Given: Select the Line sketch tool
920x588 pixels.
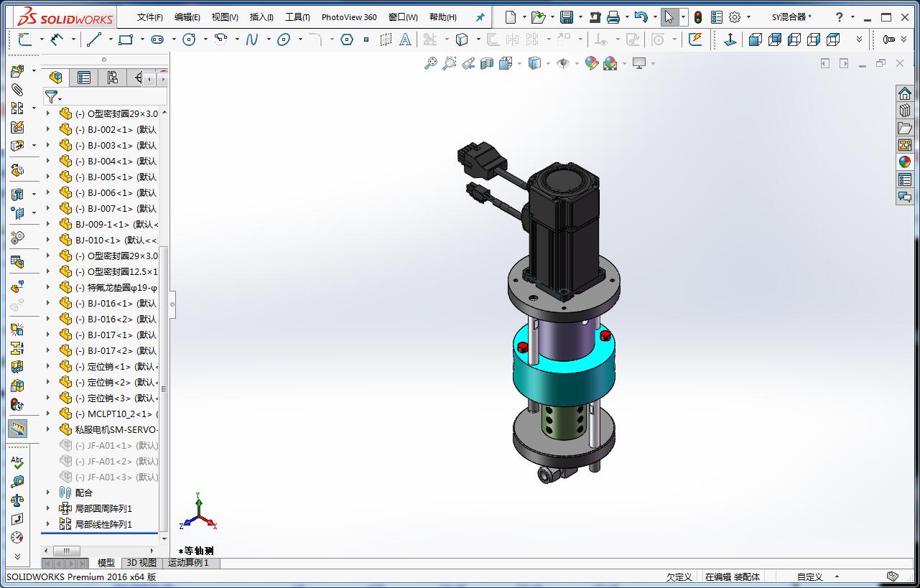Looking at the screenshot, I should coord(94,40).
